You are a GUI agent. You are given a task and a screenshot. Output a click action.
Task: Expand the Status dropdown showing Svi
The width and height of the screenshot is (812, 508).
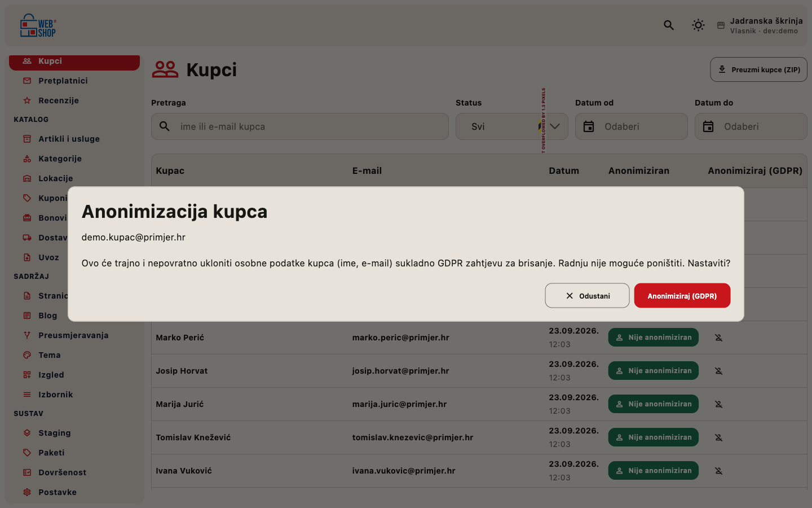[x=512, y=126]
